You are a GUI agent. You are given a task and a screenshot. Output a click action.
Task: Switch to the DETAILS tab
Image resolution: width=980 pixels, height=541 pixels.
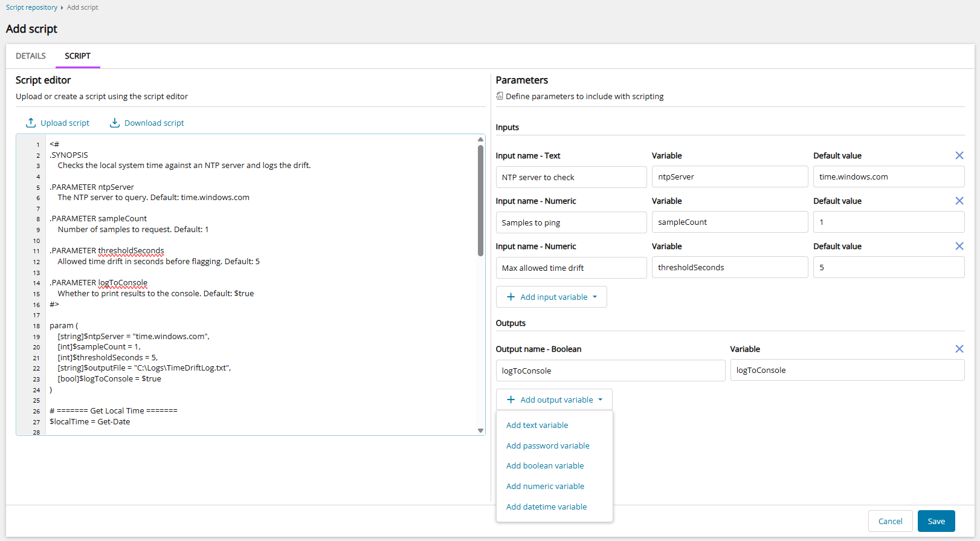point(31,56)
